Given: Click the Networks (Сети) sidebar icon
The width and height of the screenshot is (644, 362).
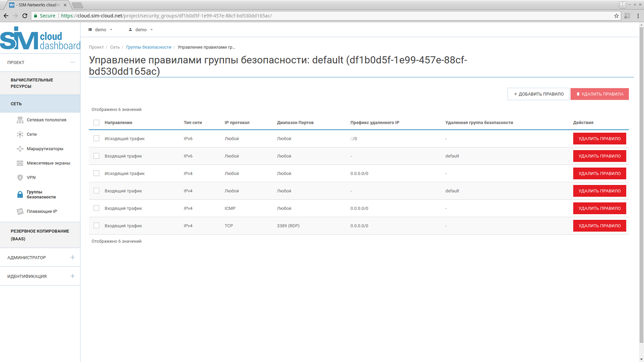Looking at the screenshot, I should [x=20, y=134].
